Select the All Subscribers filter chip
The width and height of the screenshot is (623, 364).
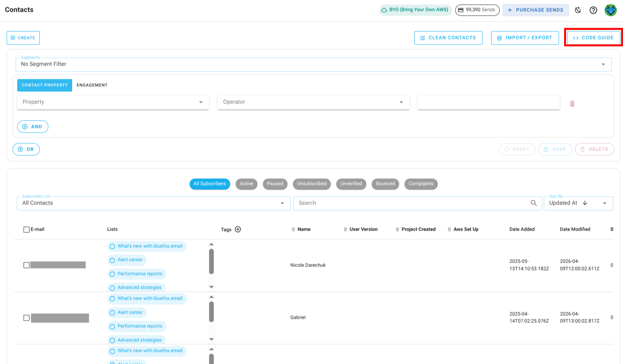[x=210, y=184]
